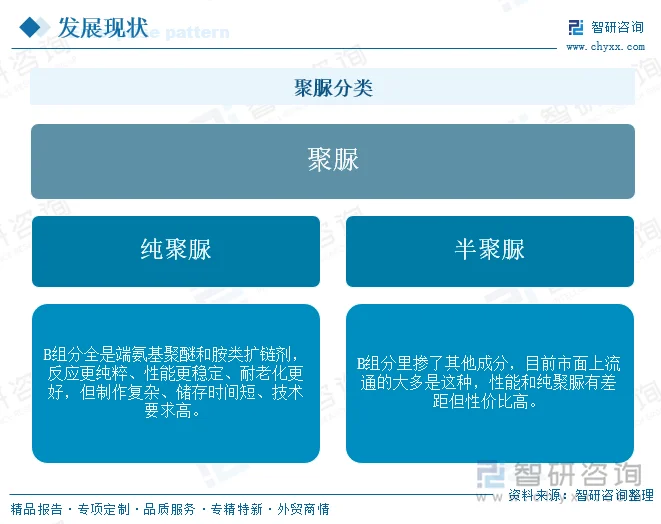Click the 资料来源：智研咨询整理 source note
661x524 pixels.
pyautogui.click(x=581, y=495)
